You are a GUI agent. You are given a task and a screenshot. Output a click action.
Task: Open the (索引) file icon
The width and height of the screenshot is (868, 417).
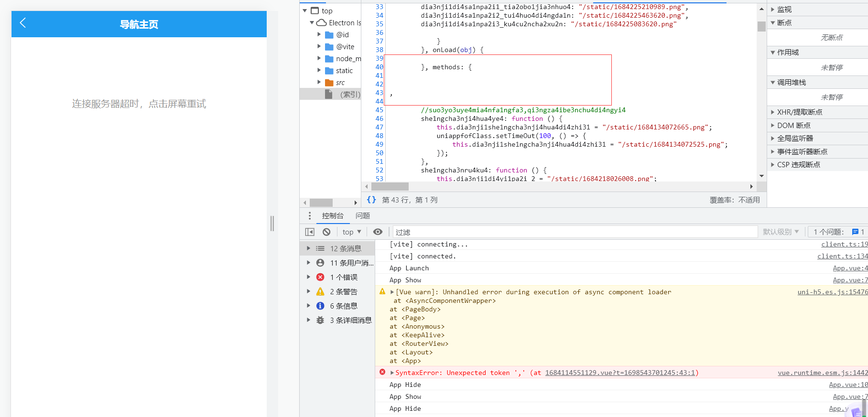click(328, 94)
